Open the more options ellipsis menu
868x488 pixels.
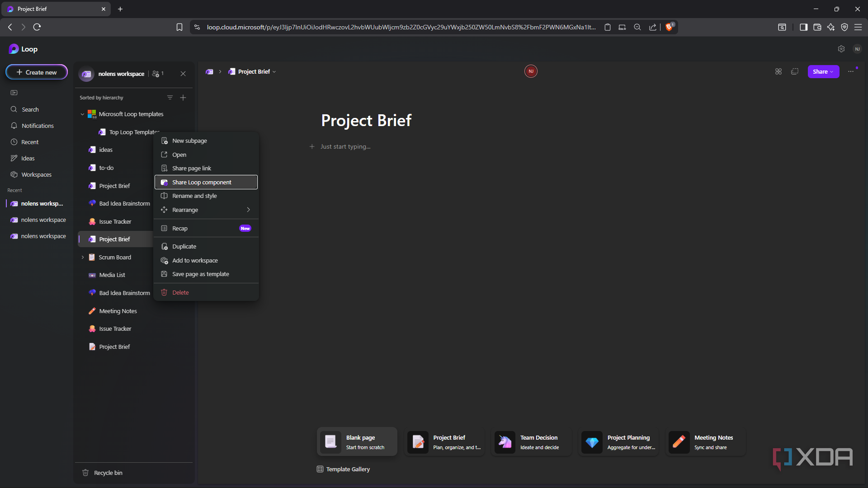point(851,71)
